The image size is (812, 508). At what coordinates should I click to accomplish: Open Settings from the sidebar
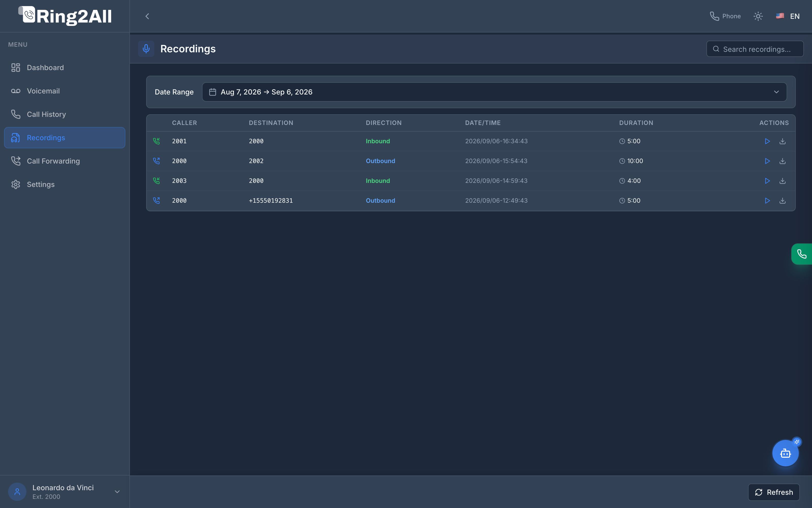coord(64,184)
